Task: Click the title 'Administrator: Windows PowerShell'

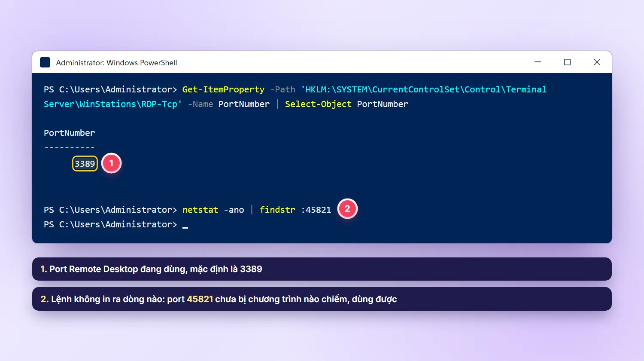Action: (x=116, y=63)
